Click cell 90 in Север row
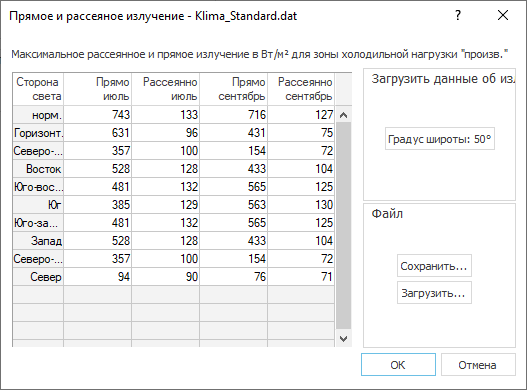Image resolution: width=527 pixels, height=390 pixels. [x=166, y=277]
